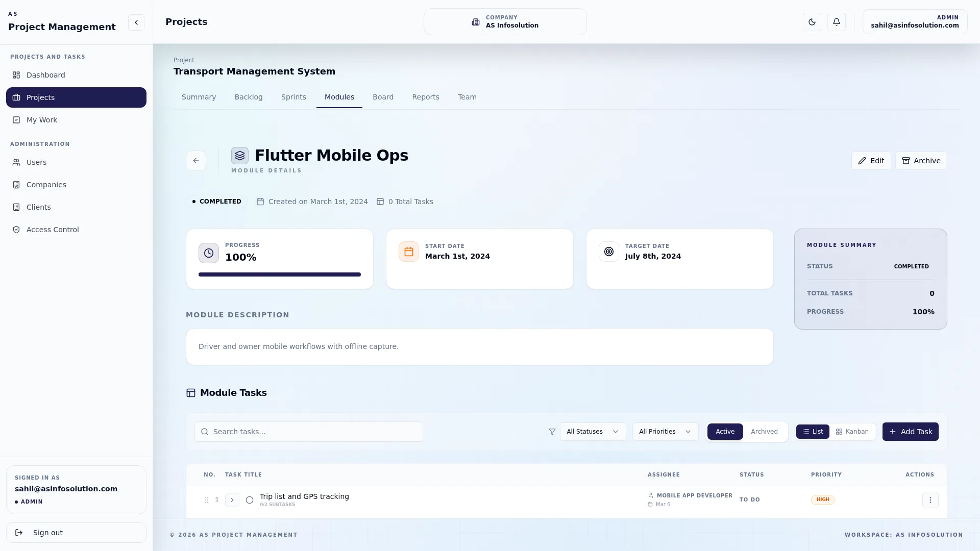Viewport: 980px width, 551px height.
Task: Click the Access Control shield icon
Action: pyautogui.click(x=16, y=230)
